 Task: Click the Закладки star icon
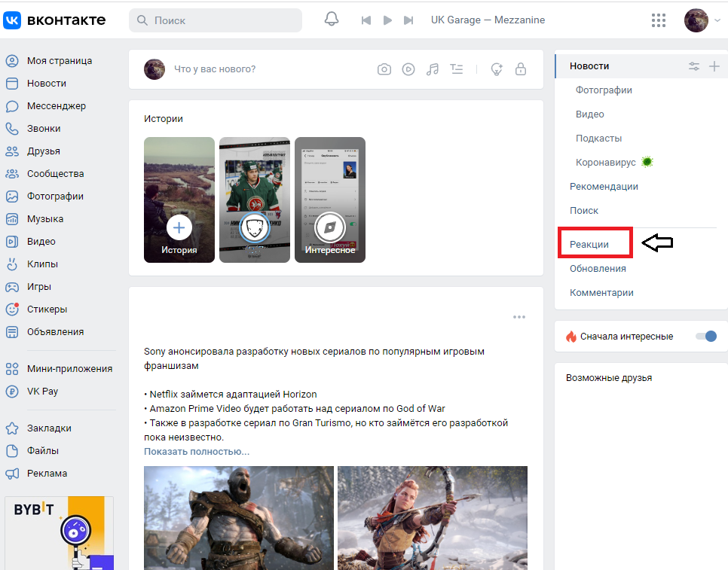[12, 428]
